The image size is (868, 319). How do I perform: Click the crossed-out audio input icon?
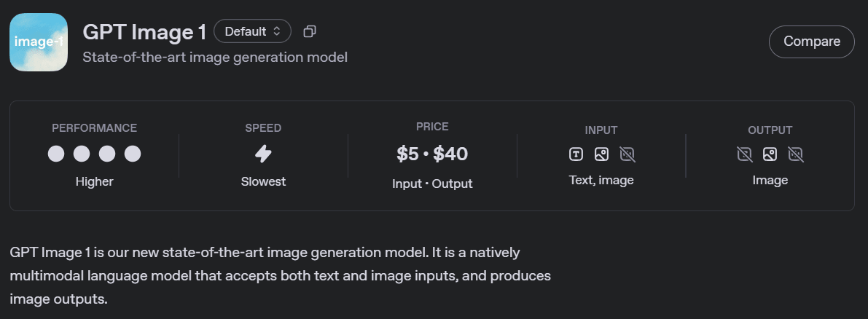[627, 154]
